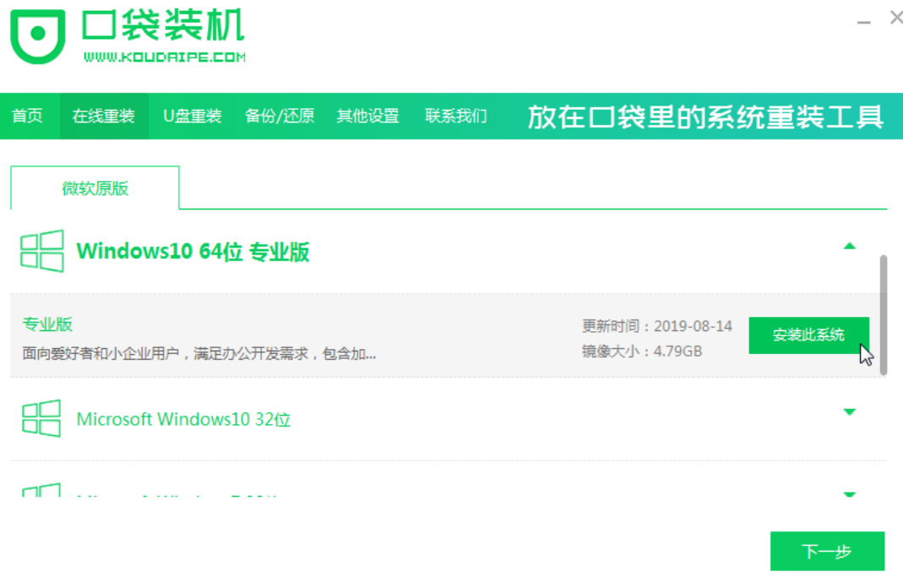Click the description starting 面向爱好者和小企业用户
The width and height of the screenshot is (903, 588).
199,354
